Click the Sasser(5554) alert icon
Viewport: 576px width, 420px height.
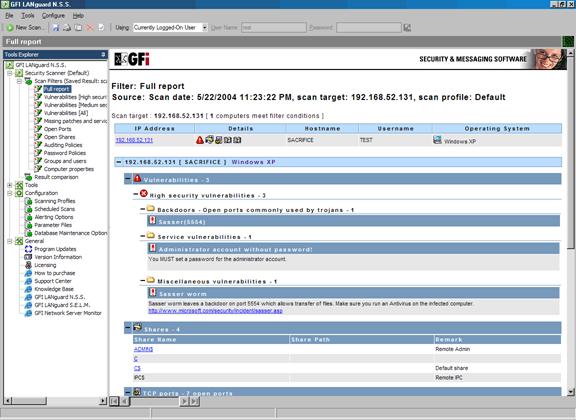(152, 220)
